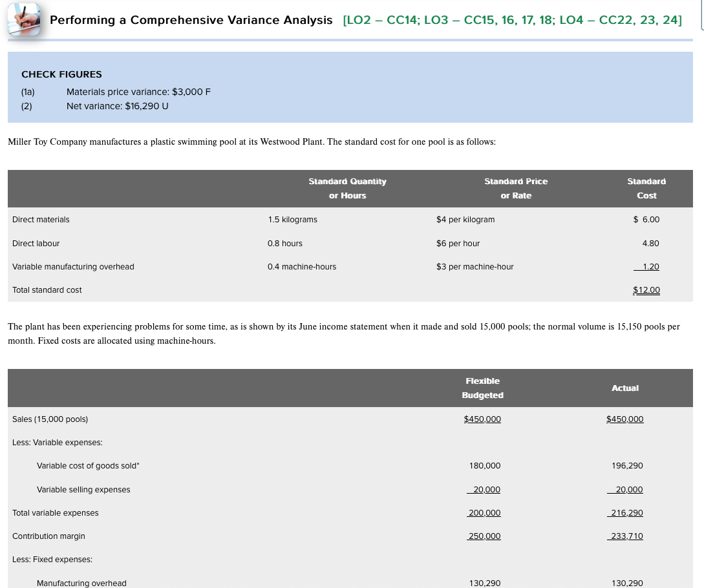
Task: Click the Contribution margin row
Action: [x=47, y=536]
